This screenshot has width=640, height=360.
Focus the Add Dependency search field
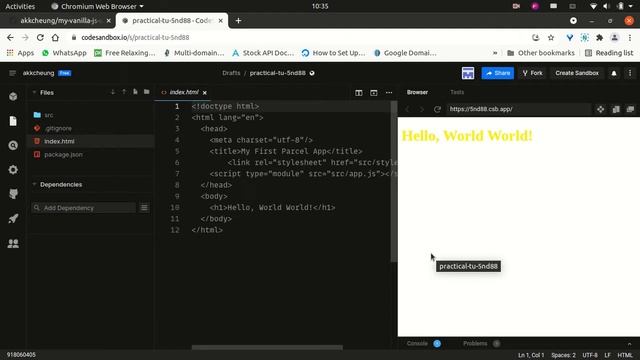[x=84, y=208]
